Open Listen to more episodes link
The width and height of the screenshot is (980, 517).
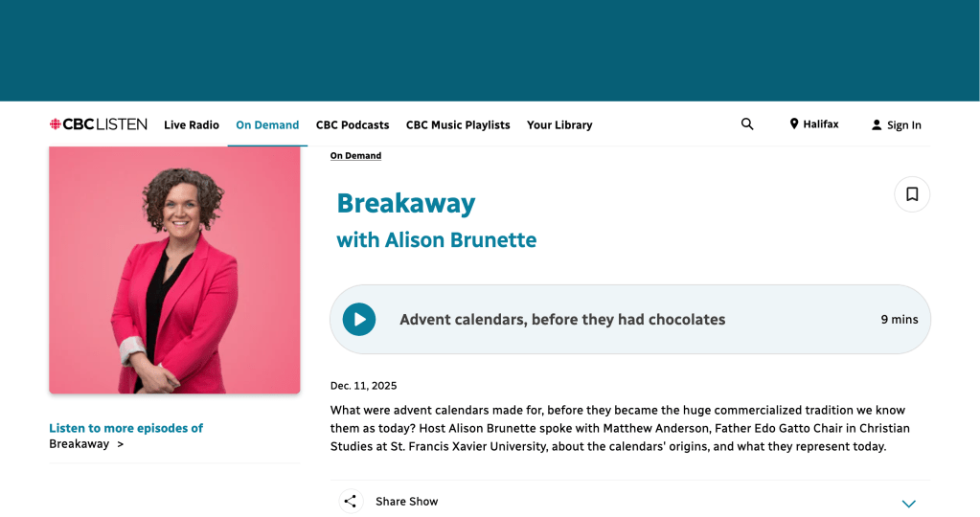point(125,429)
